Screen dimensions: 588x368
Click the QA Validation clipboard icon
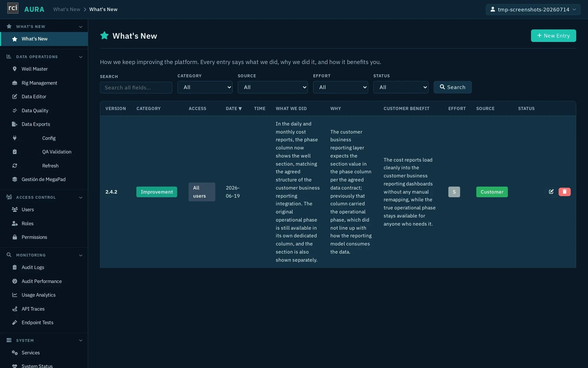[14, 152]
